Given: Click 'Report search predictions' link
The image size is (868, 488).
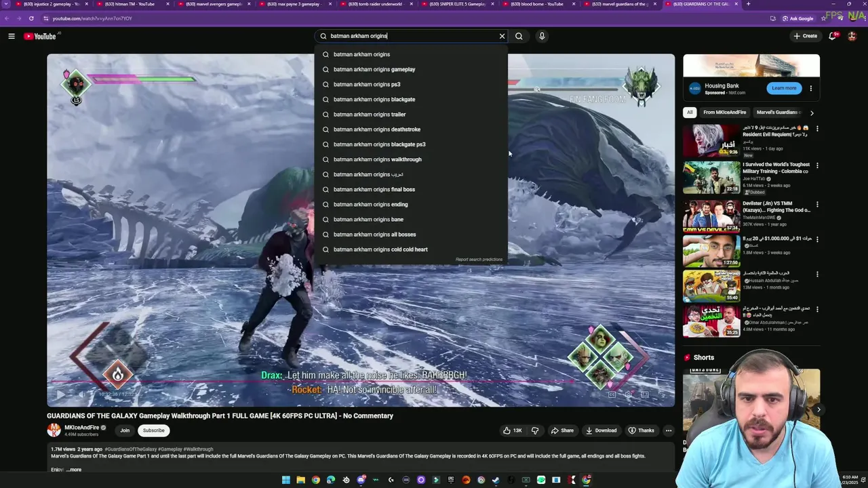Looking at the screenshot, I should pyautogui.click(x=479, y=260).
